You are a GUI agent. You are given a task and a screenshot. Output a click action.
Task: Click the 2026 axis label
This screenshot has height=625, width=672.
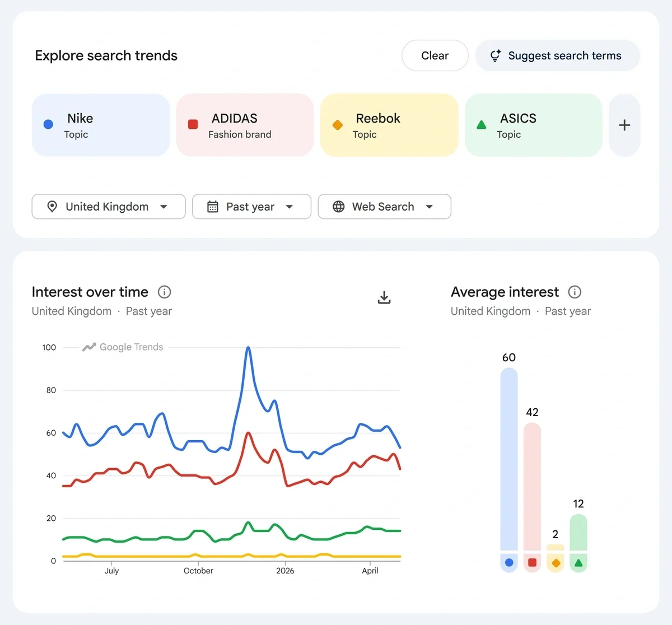click(x=285, y=571)
